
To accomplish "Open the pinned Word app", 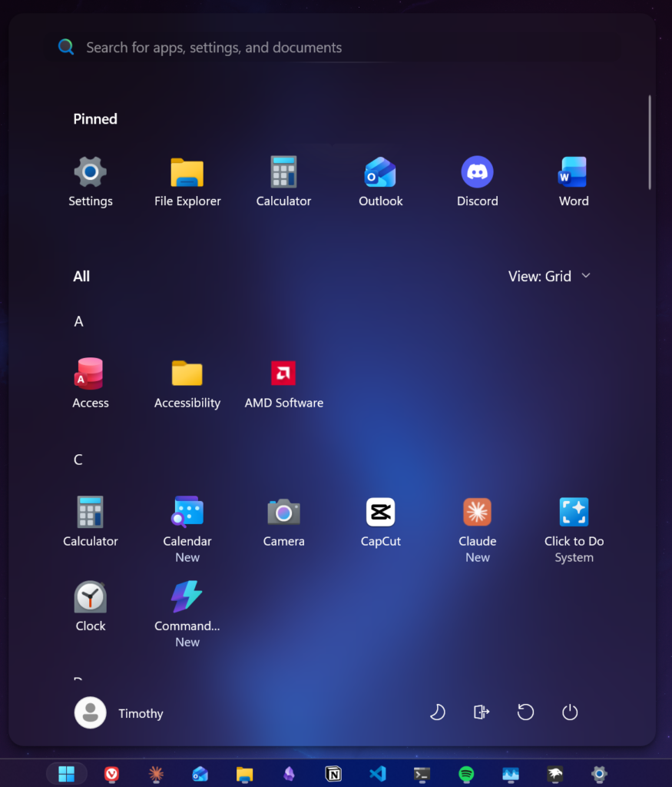I will 574,181.
